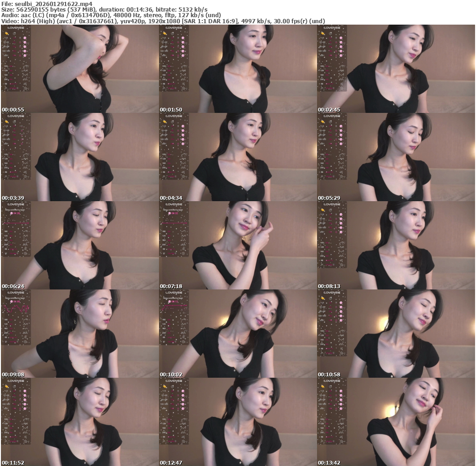View the frame captured at 00:07:18
Screen dimensions: 476x466
(238, 245)
